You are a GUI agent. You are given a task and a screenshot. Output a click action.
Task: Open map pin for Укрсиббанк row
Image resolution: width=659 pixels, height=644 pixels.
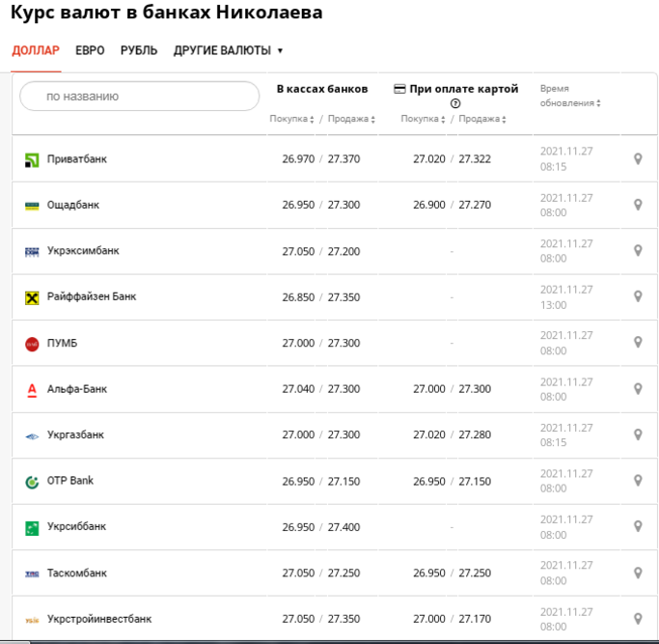click(638, 526)
